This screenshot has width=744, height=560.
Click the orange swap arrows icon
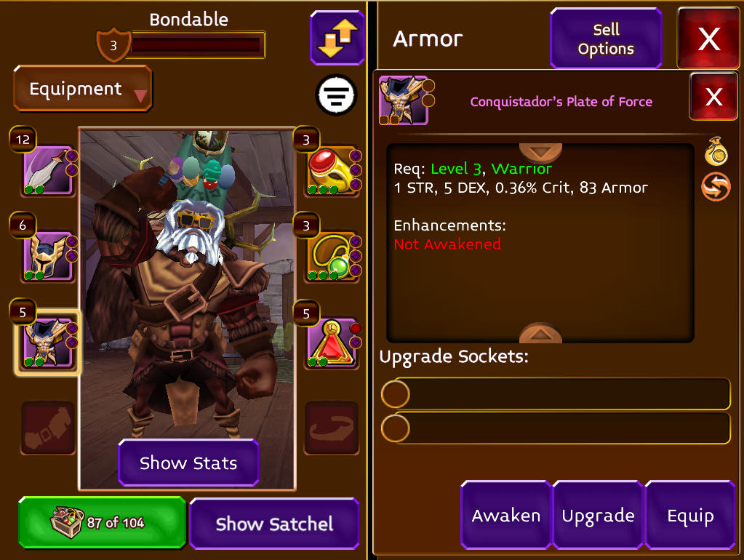coord(716,187)
